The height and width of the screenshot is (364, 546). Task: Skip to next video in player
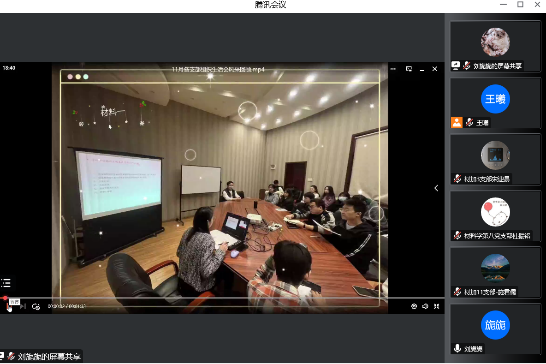coord(23,307)
